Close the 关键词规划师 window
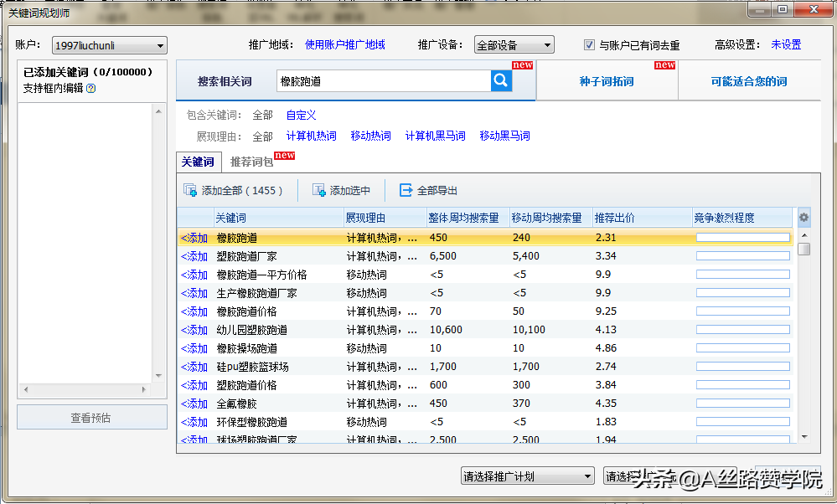 coord(814,9)
